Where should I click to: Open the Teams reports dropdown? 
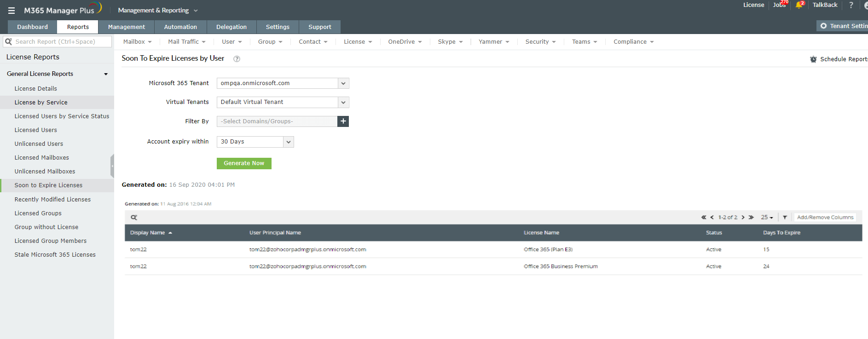point(584,42)
